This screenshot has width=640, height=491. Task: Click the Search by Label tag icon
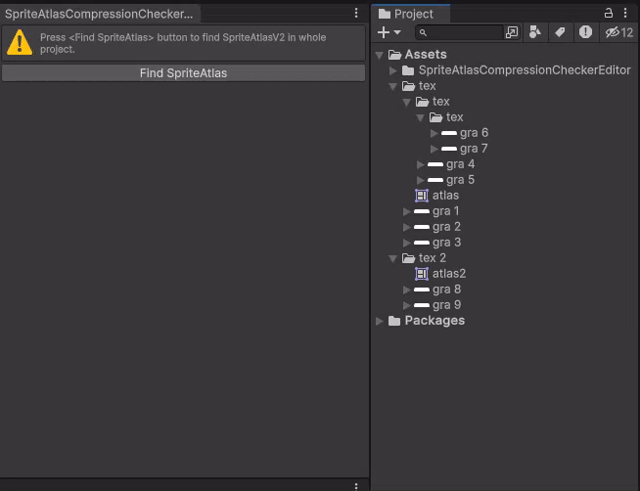tap(560, 32)
